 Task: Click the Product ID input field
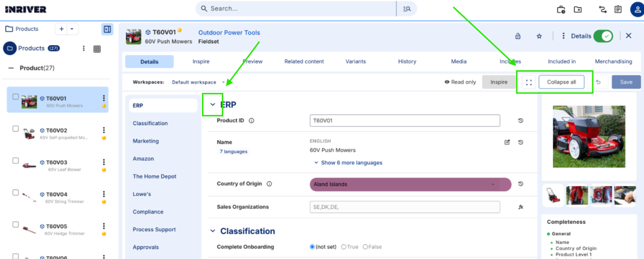(x=405, y=120)
